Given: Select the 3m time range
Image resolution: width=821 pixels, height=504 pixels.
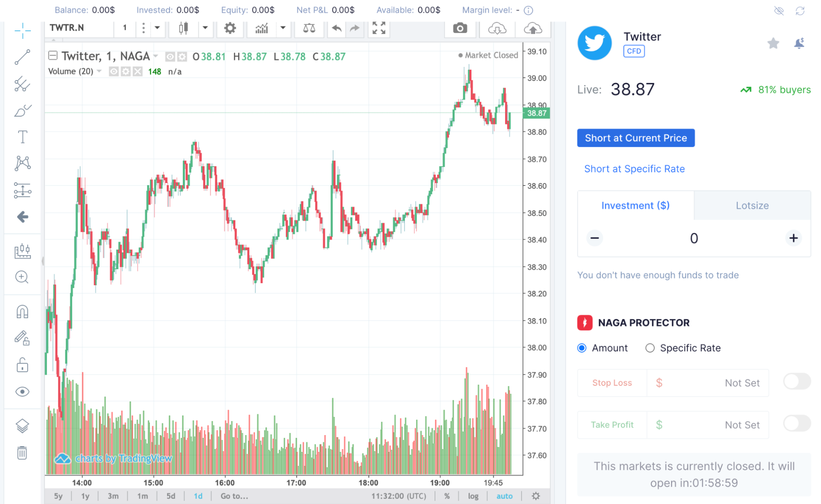Looking at the screenshot, I should tap(113, 496).
